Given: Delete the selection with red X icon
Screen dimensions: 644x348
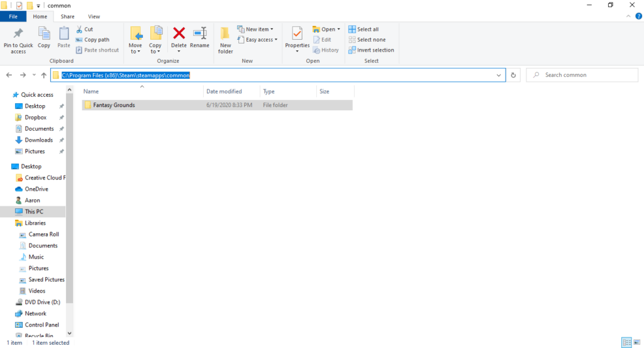Looking at the screenshot, I should [179, 33].
